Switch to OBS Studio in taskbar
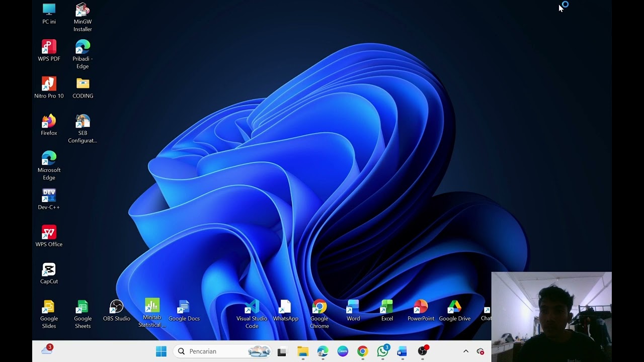Image resolution: width=644 pixels, height=362 pixels. (423, 351)
